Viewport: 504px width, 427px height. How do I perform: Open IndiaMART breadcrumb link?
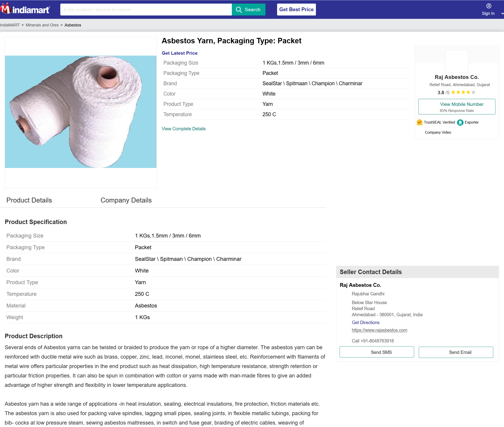10,25
